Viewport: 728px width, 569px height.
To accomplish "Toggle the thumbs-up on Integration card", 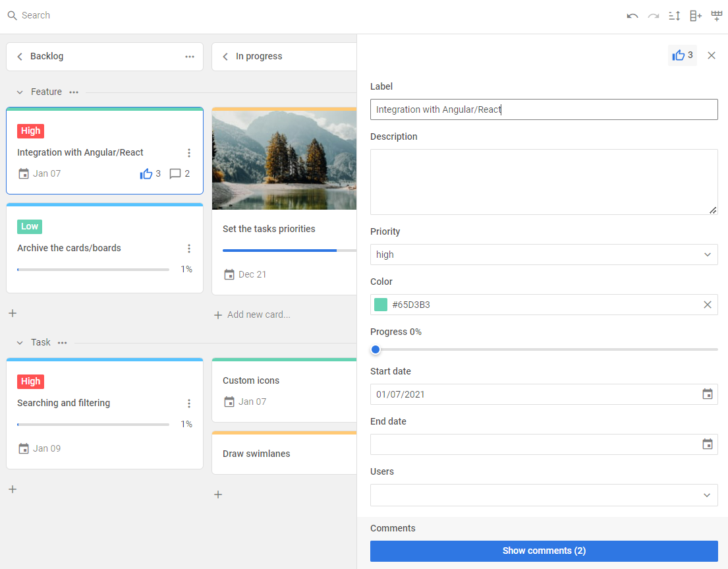I will click(146, 174).
